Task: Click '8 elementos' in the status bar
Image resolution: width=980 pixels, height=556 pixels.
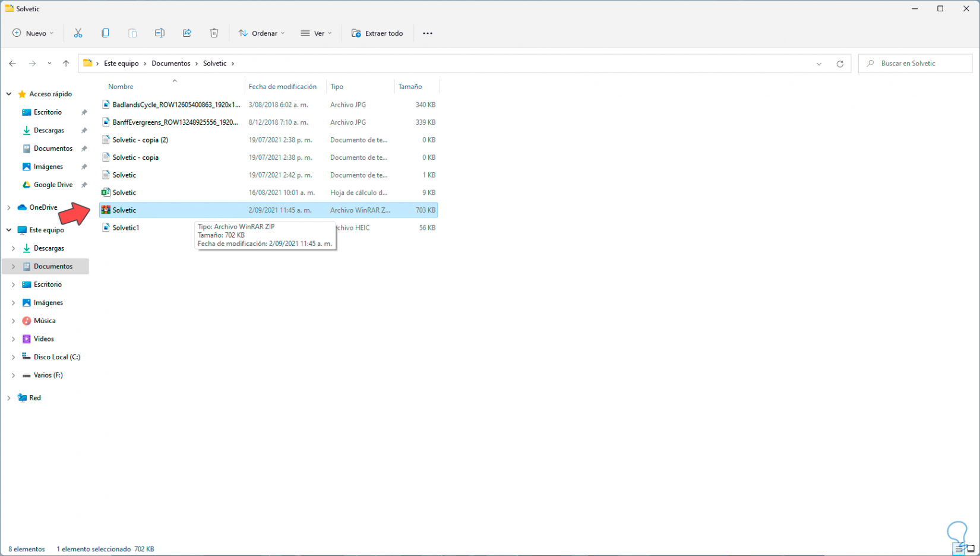Action: pyautogui.click(x=27, y=549)
